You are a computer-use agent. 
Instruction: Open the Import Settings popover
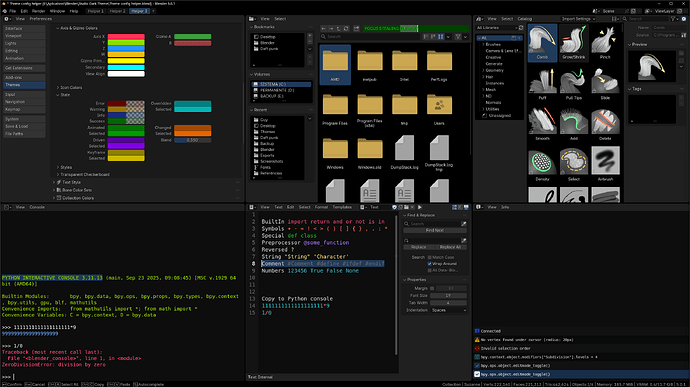coord(578,19)
